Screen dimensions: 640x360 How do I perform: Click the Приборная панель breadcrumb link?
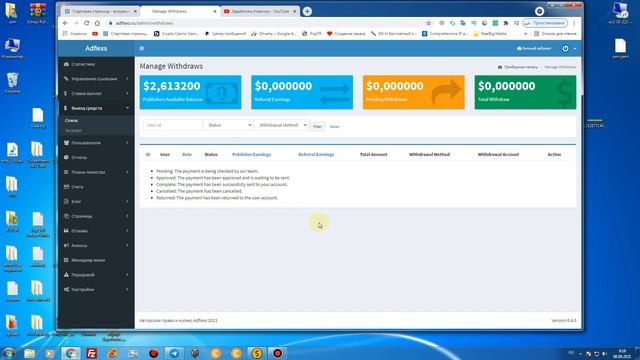click(518, 67)
